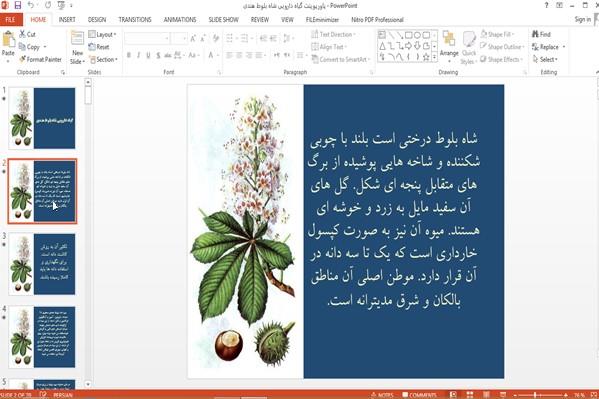This screenshot has height=399, width=599.
Task: Toggle bulleted list
Action: (x=231, y=38)
